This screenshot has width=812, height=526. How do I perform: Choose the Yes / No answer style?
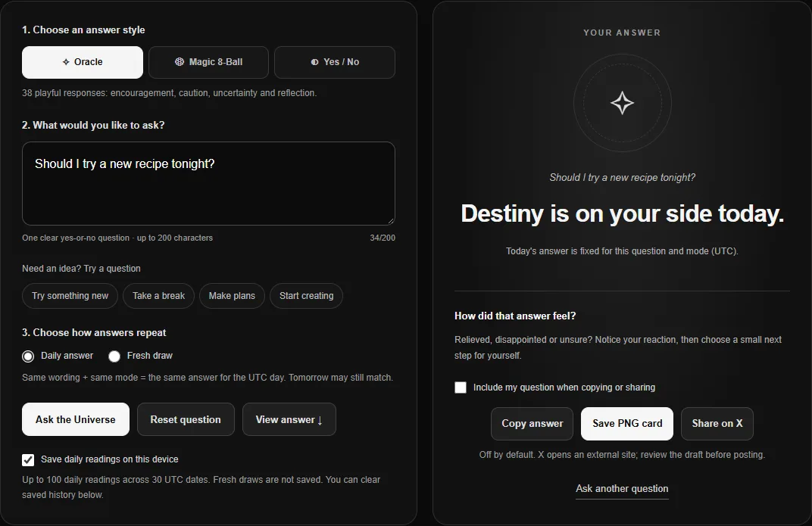335,62
